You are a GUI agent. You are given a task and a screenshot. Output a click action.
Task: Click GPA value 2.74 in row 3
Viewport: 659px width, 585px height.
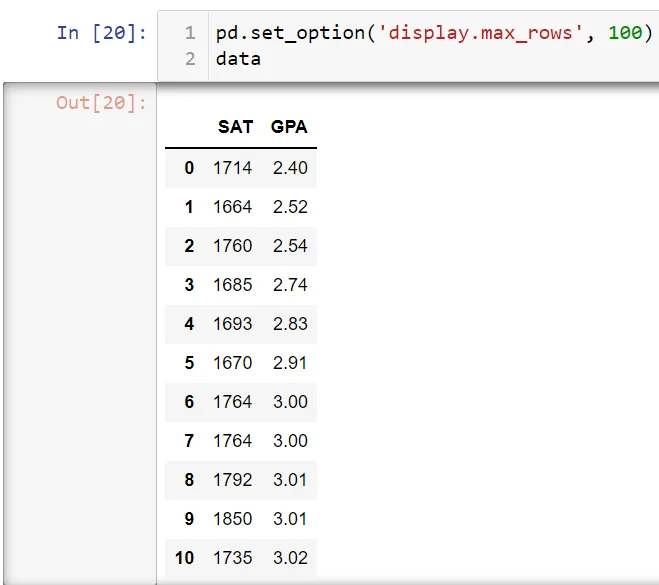290,285
